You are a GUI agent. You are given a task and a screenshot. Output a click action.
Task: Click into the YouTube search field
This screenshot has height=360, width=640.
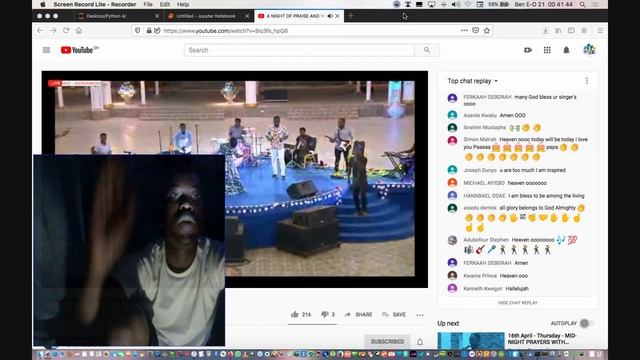pyautogui.click(x=299, y=50)
